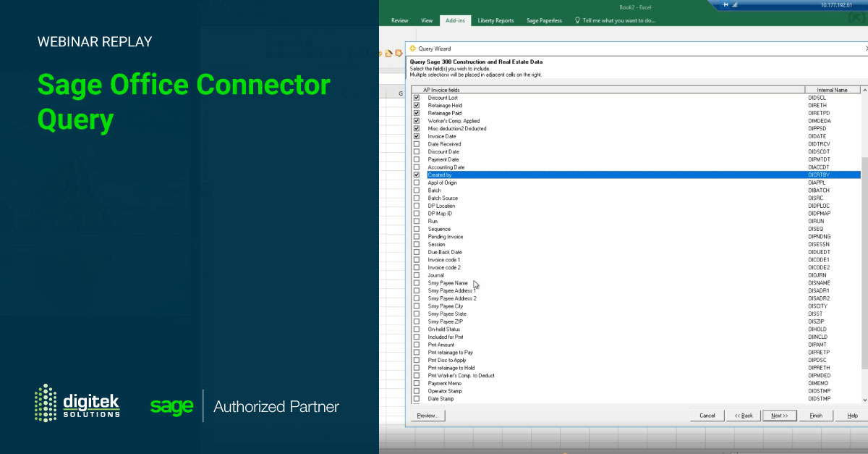Screen dimensions: 868x454
Task: Select the Pmt Disc to Apply row
Action: [637, 360]
